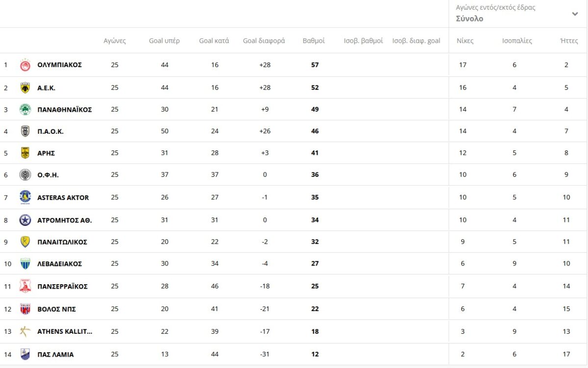Image resolution: width=588 pixels, height=368 pixels.
Task: Sort by Goal διαφορά column header
Action: point(264,41)
